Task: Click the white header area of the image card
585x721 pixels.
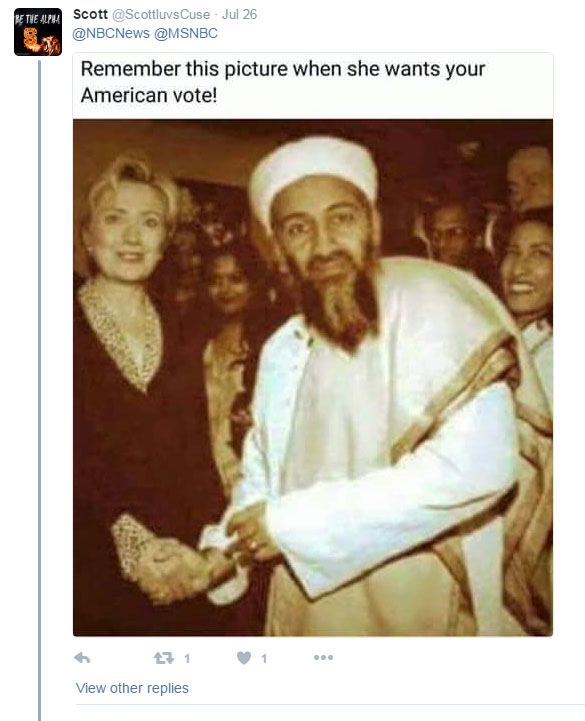Action: (313, 86)
